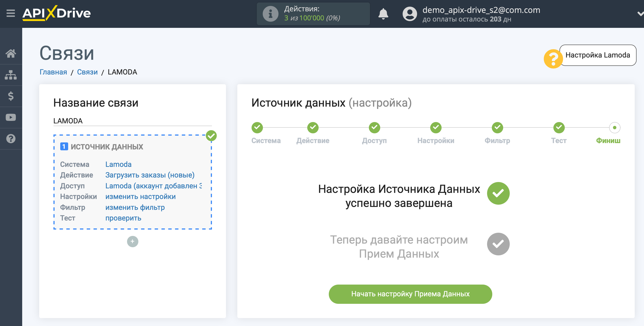644x326 pixels.
Task: Go to Доступ step
Action: pos(374,128)
